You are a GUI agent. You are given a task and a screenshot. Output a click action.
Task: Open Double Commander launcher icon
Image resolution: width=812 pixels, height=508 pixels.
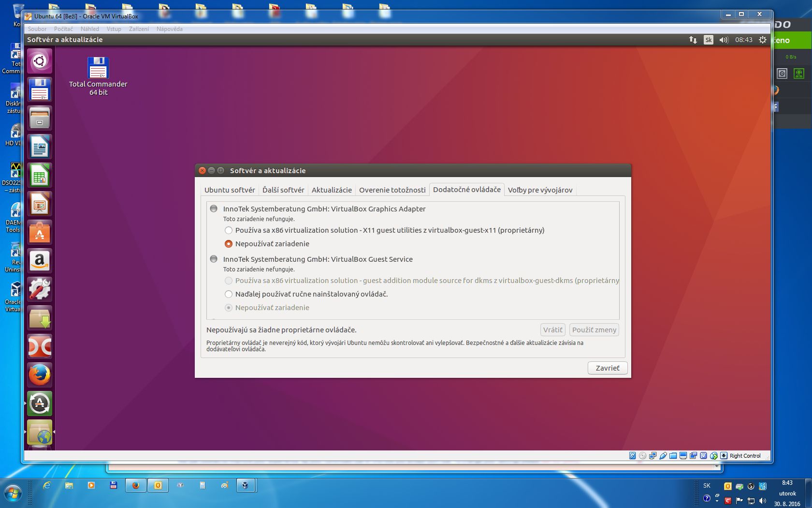(40, 346)
